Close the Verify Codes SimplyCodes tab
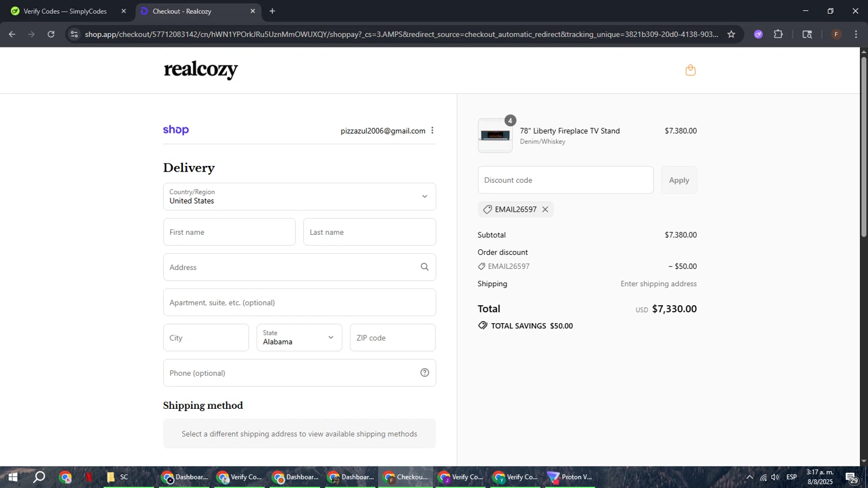 tap(123, 11)
